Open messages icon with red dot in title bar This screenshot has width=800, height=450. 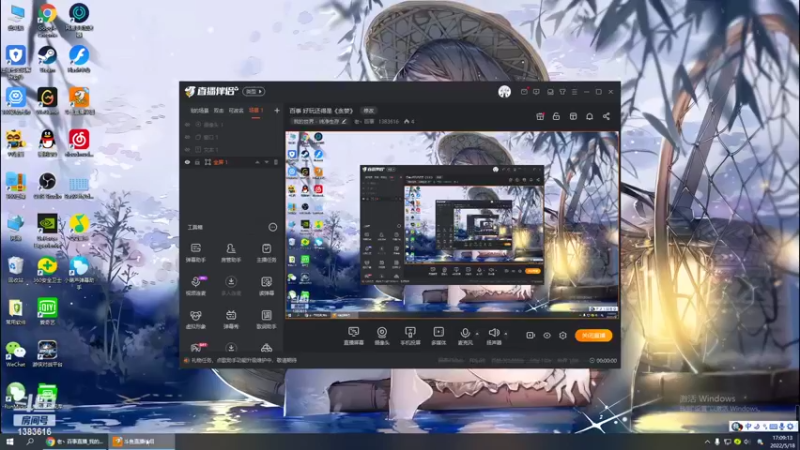524,92
